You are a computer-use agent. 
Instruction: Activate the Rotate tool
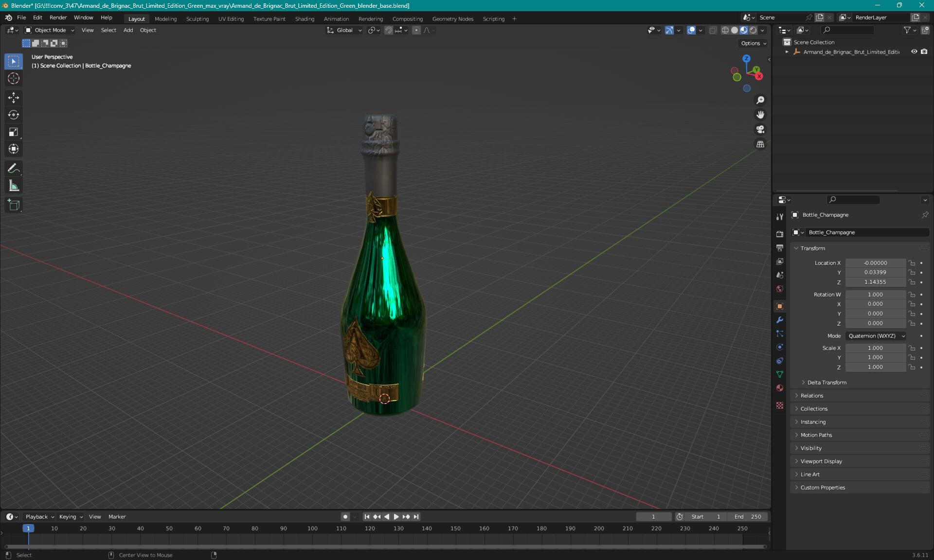pyautogui.click(x=14, y=115)
